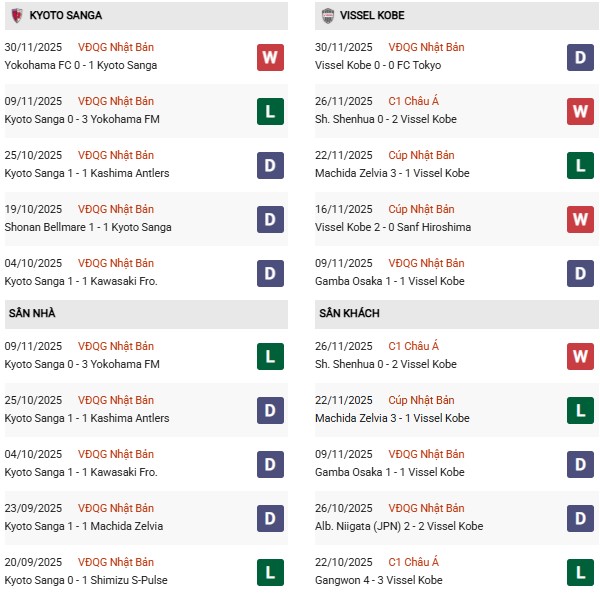The image size is (600, 593).
Task: Click the L badge for Gangwon 4-3 match
Action: tap(581, 572)
